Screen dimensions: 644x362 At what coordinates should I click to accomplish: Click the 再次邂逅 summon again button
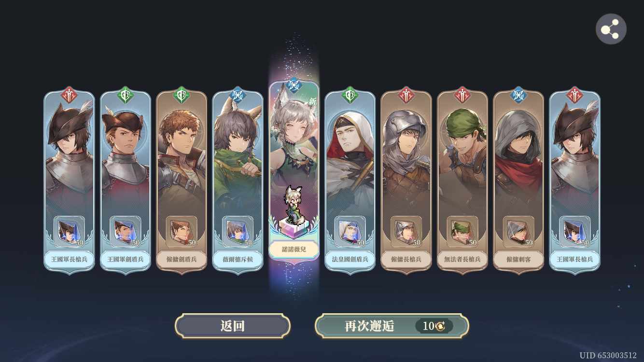(x=392, y=326)
